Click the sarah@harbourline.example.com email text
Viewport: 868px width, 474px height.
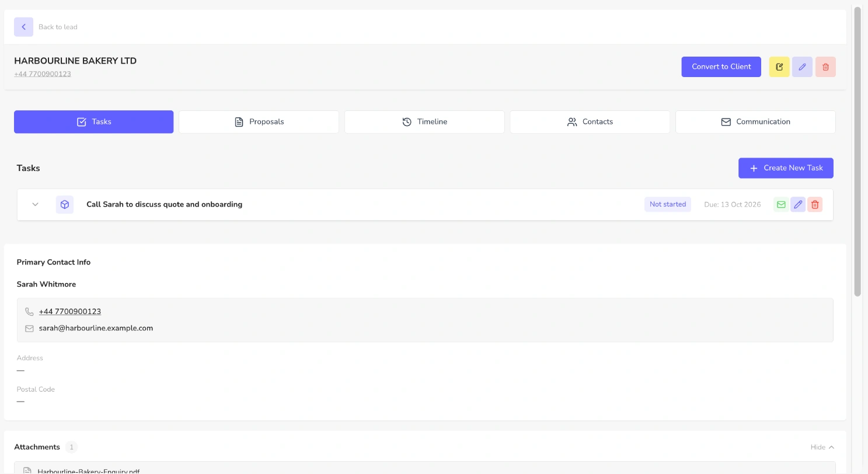click(96, 328)
